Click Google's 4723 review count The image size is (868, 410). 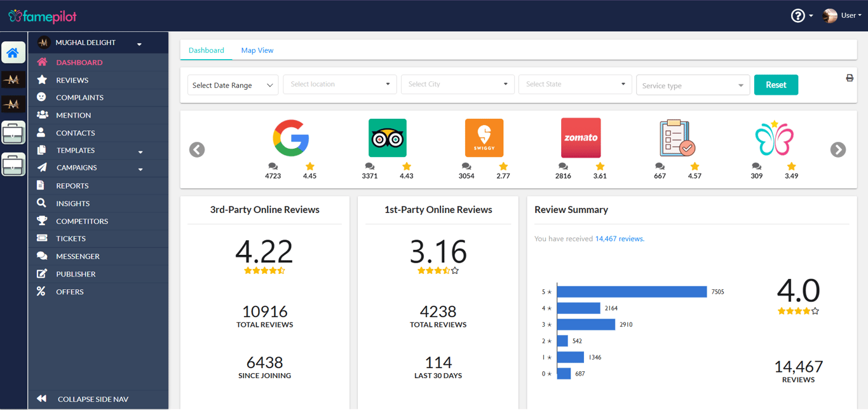[273, 176]
